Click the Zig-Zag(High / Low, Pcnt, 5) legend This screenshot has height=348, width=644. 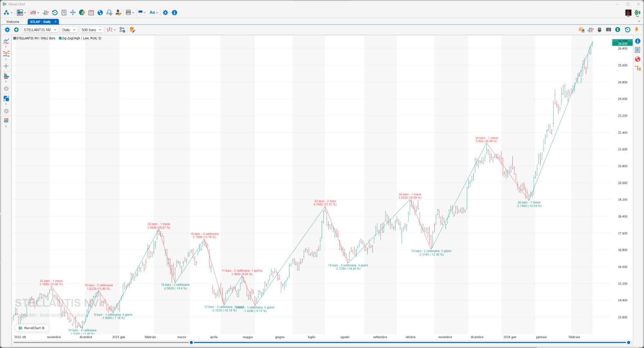pos(80,38)
